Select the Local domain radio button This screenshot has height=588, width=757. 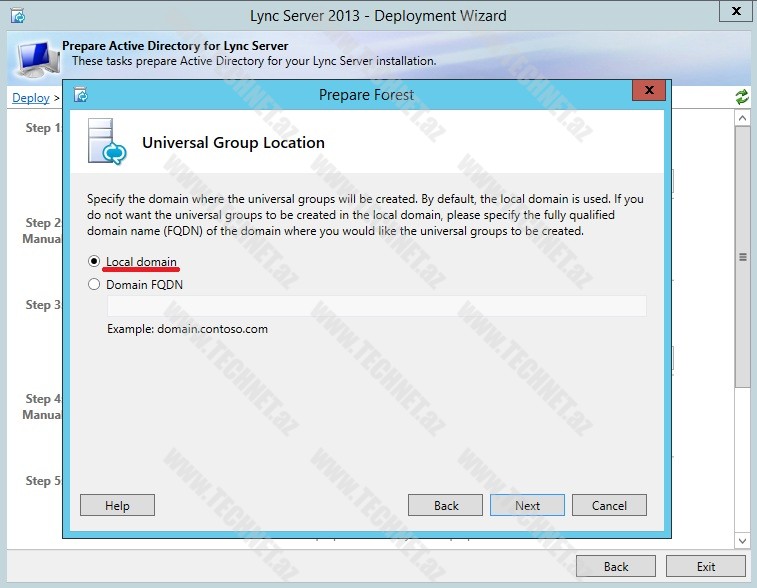(94, 261)
